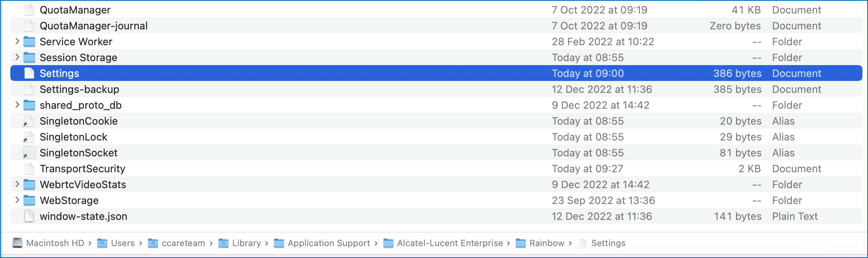The width and height of the screenshot is (868, 258).
Task: Click the Rainbow folder icon in path bar
Action: (x=520, y=243)
